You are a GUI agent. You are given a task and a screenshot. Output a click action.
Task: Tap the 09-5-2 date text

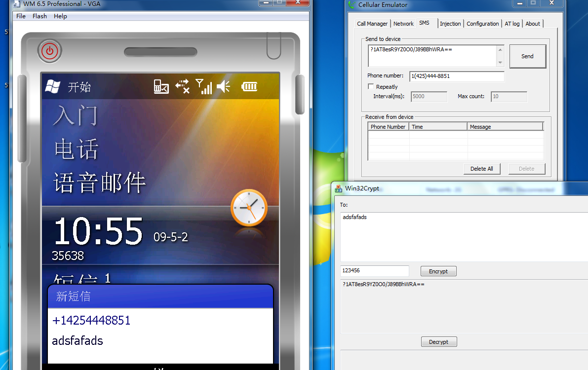click(171, 237)
